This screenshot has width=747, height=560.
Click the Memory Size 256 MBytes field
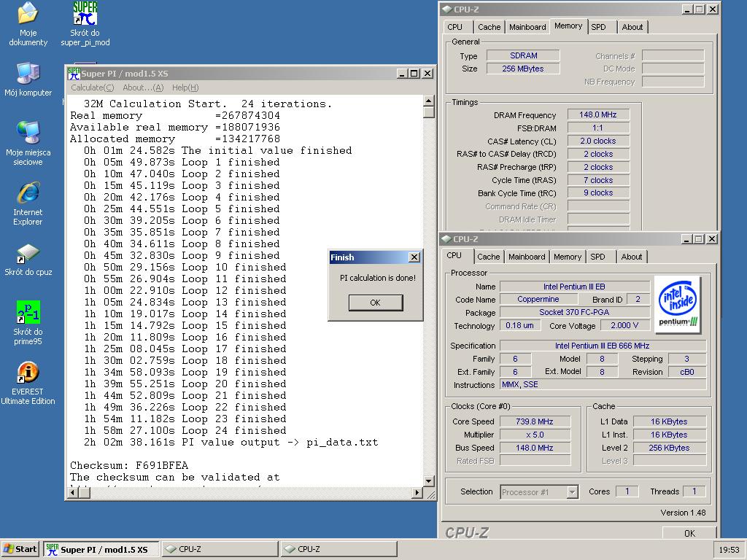pos(523,69)
